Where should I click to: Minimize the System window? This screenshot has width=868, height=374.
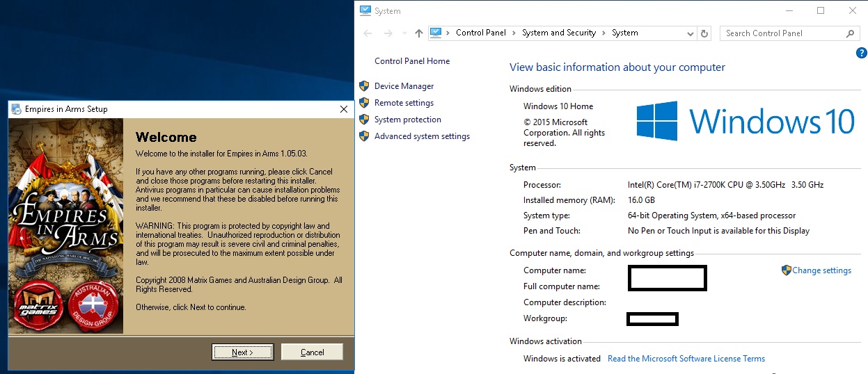tap(789, 10)
